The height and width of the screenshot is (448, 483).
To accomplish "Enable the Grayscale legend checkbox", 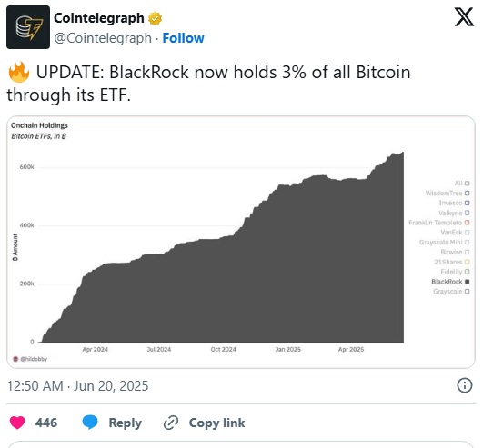I will 467,292.
